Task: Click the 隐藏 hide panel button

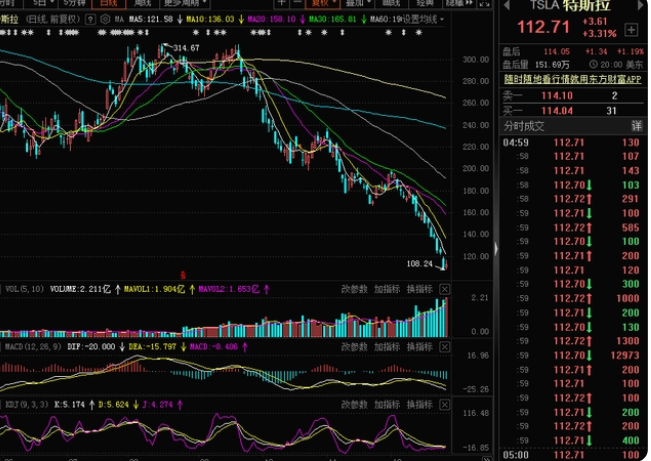Action: click(460, 3)
